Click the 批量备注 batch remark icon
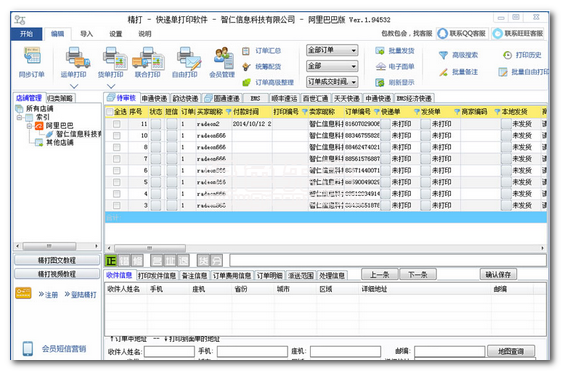This screenshot has width=561, height=371. pos(444,72)
